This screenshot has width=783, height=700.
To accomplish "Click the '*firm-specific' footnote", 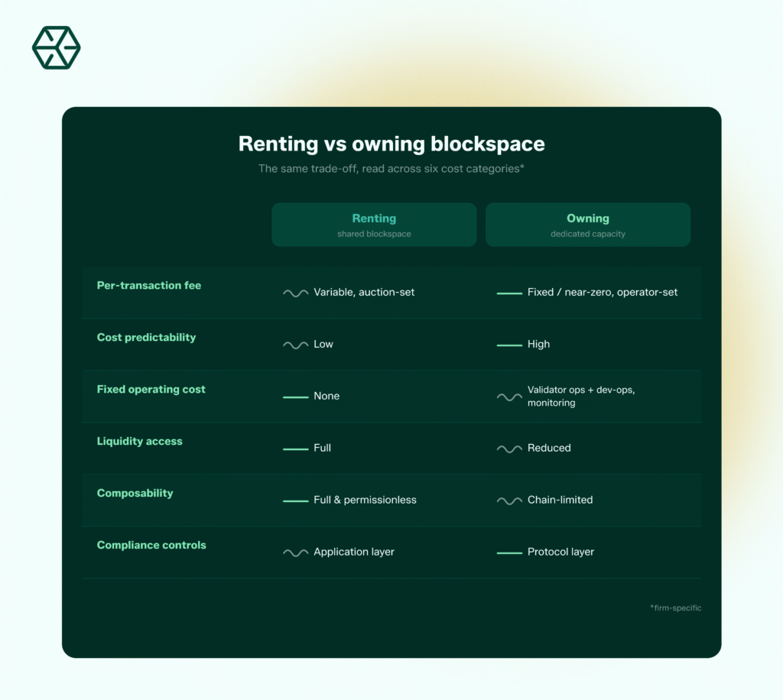I will [x=676, y=608].
